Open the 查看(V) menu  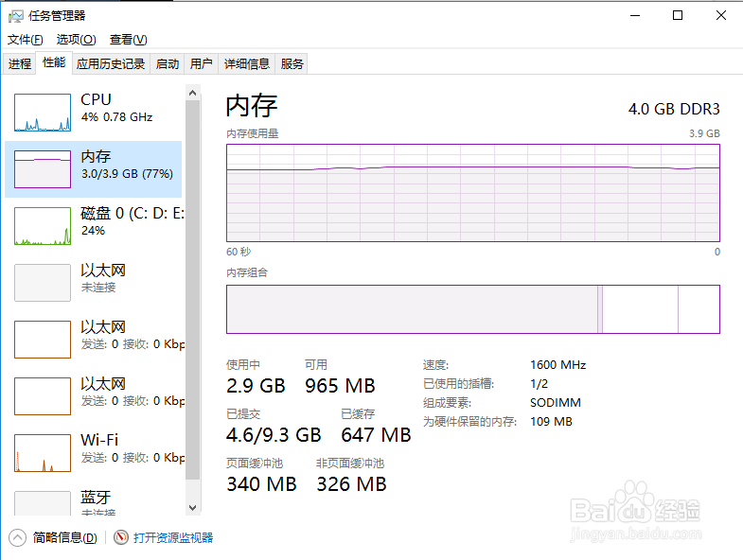point(129,40)
